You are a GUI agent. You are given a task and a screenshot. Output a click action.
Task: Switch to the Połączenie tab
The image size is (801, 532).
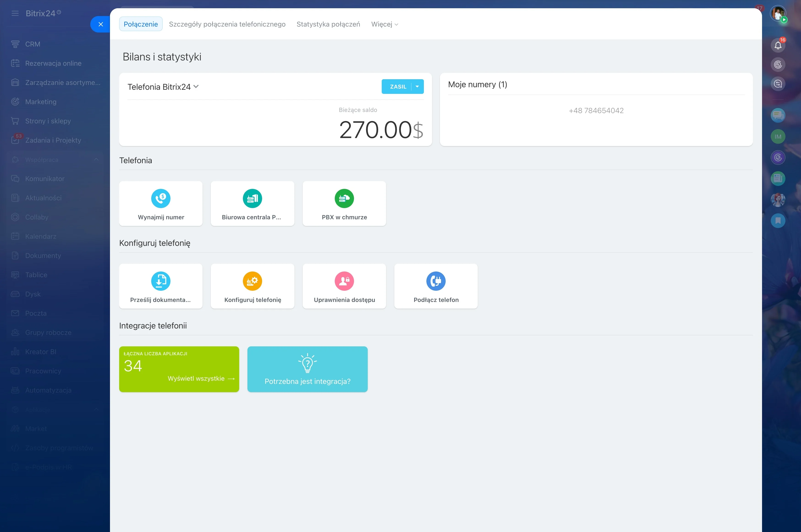click(x=141, y=24)
